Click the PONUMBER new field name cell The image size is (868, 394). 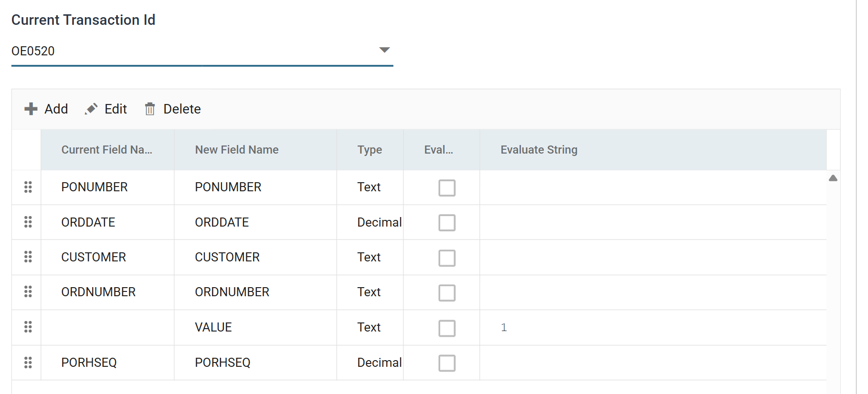[255, 187]
